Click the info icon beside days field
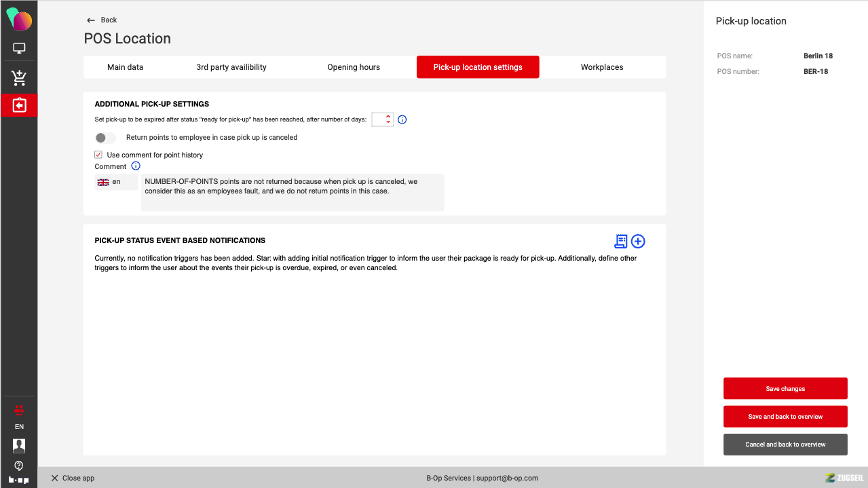 point(402,119)
